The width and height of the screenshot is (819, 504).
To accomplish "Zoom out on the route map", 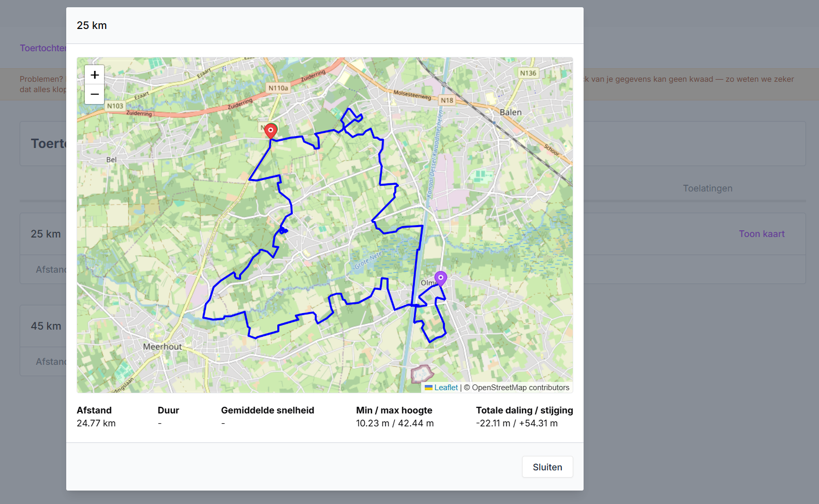I will point(95,94).
